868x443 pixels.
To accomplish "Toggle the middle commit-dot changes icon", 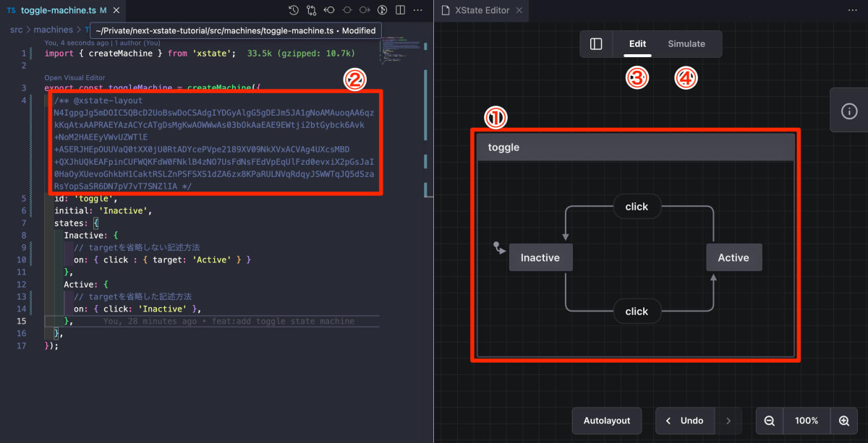I will click(346, 10).
